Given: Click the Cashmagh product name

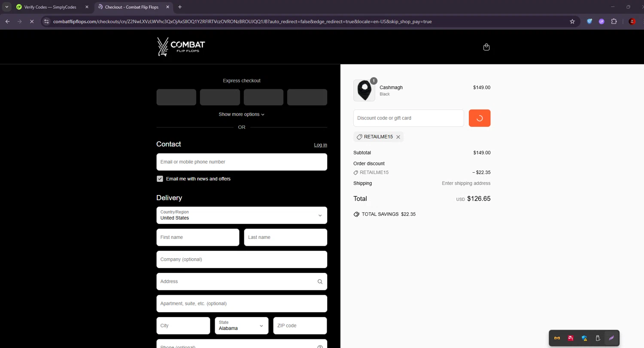Looking at the screenshot, I should [x=391, y=88].
